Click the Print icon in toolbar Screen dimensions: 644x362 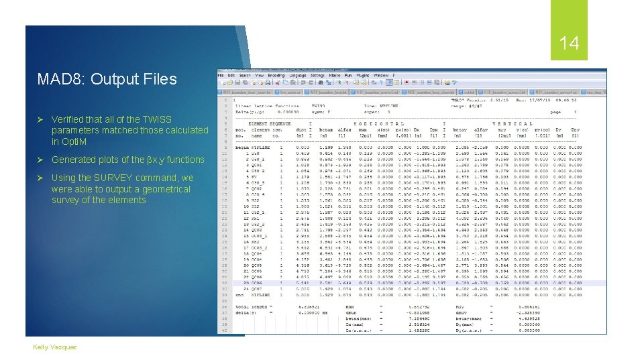coord(268,82)
